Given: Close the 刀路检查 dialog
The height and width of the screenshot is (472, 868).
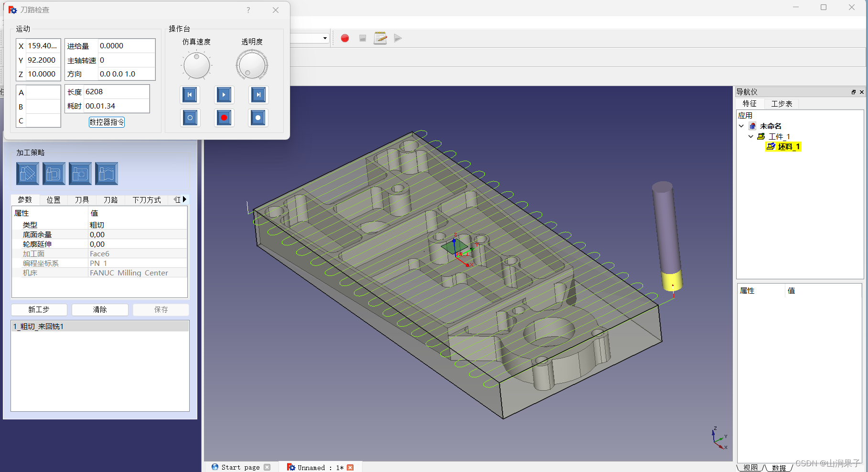Looking at the screenshot, I should [276, 10].
